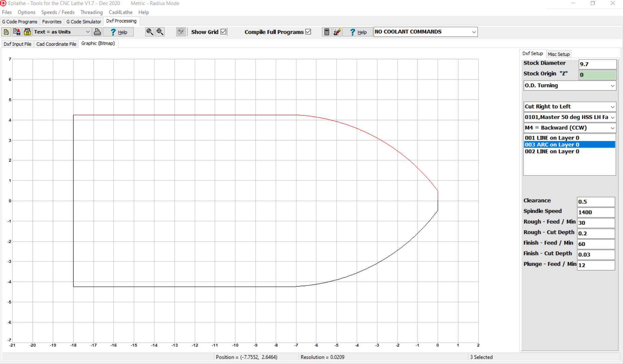
Task: Open the NO COOLANT COMMANDS dropdown
Action: (425, 32)
